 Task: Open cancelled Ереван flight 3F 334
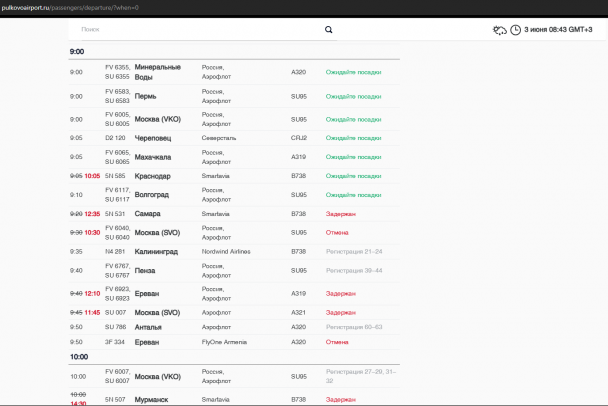coord(234,342)
